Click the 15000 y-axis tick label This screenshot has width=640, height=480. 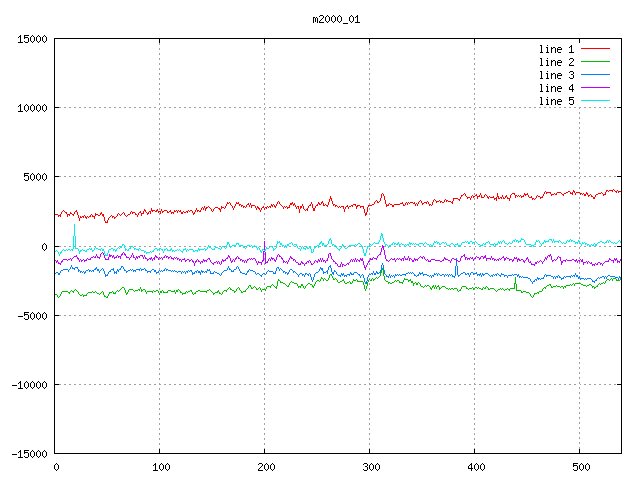tap(31, 39)
